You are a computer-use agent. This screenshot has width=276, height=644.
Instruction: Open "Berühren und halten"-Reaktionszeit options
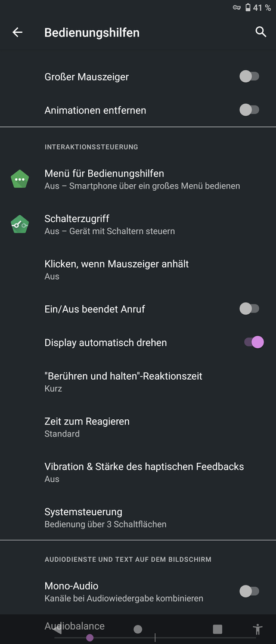(x=138, y=382)
